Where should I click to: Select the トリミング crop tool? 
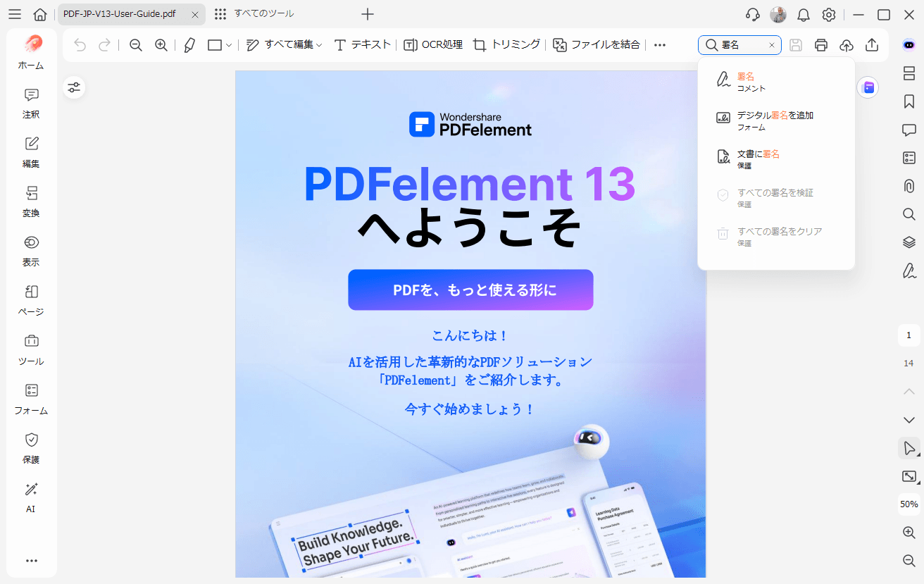[x=507, y=45]
